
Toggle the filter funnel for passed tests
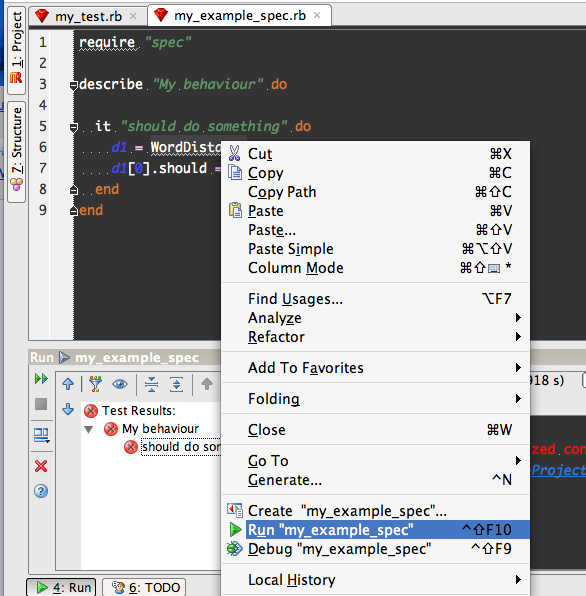pyautogui.click(x=95, y=384)
